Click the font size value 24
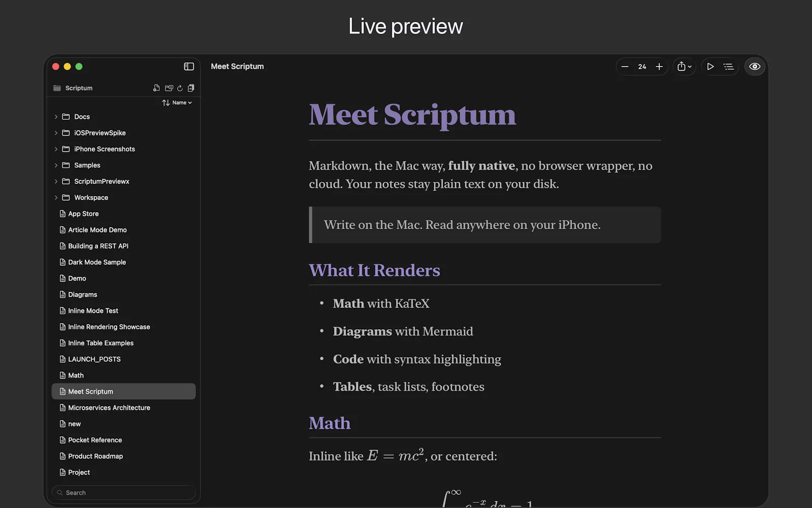812x508 pixels. tap(642, 67)
